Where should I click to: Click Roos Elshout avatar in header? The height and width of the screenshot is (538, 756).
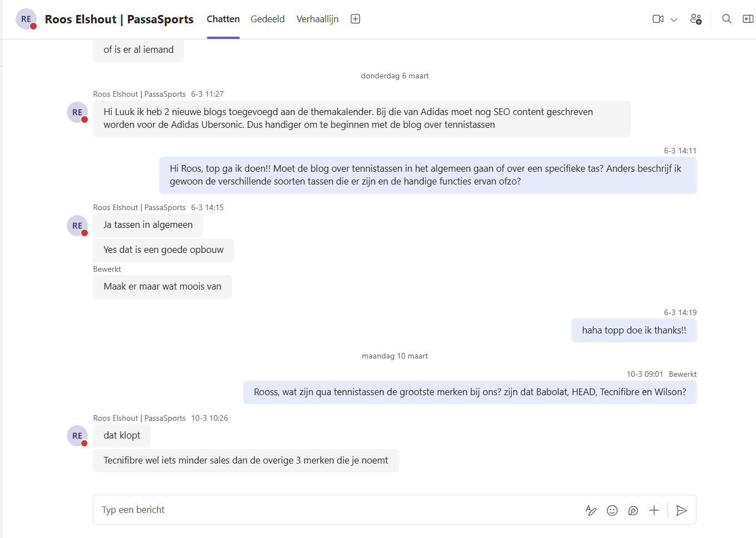[26, 19]
